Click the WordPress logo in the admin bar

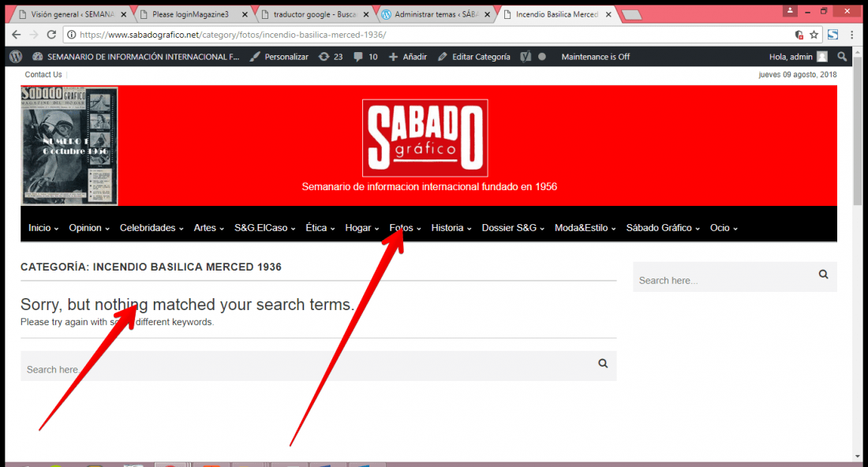click(x=16, y=57)
